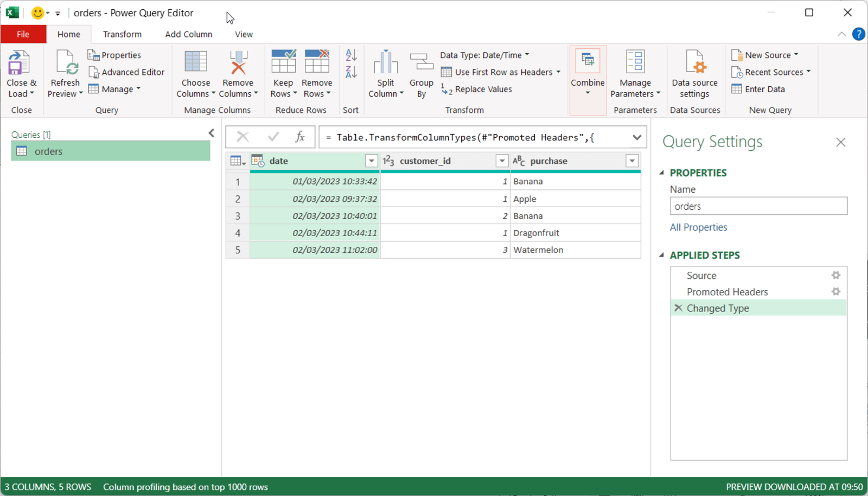Click Remove Columns icon
The height and width of the screenshot is (496, 868).
pyautogui.click(x=238, y=62)
